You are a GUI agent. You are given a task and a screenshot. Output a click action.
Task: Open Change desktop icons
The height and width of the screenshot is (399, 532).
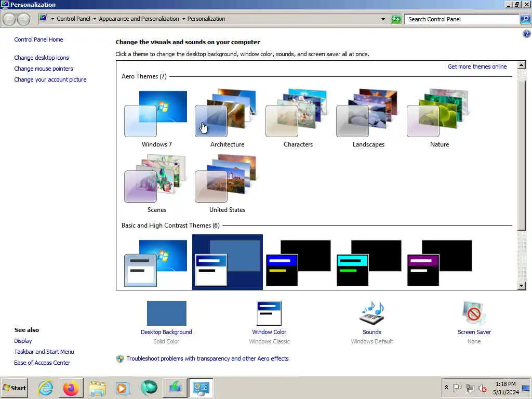click(x=42, y=58)
